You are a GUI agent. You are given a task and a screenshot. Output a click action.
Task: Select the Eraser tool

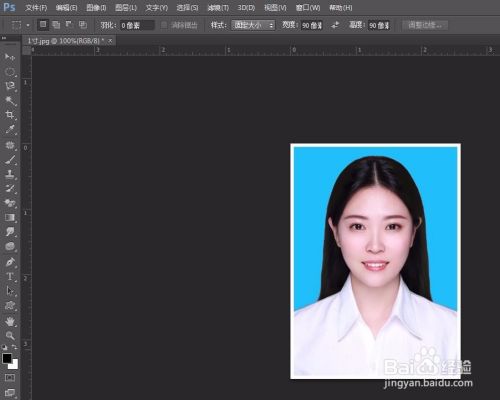click(10, 203)
